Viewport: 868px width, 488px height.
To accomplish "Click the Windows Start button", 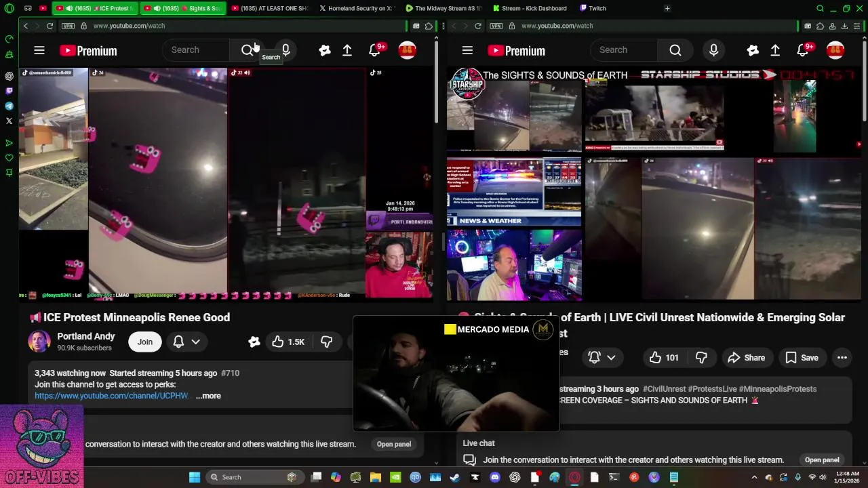I will [x=195, y=477].
